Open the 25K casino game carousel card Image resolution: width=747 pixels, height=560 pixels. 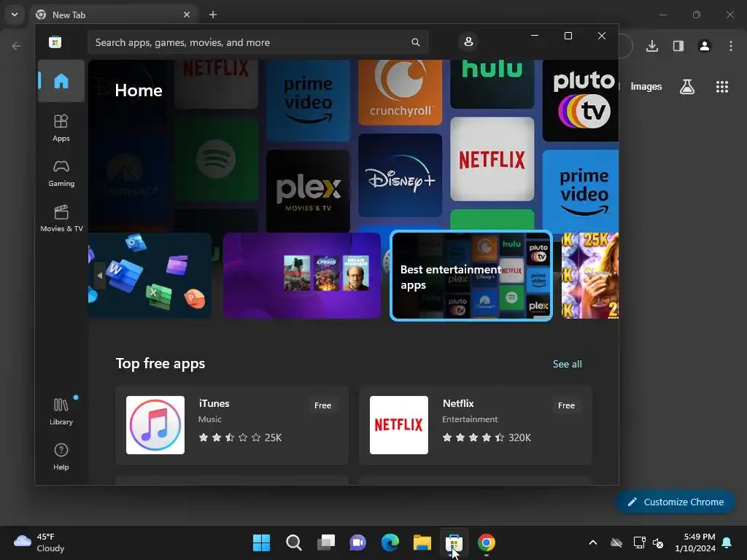click(589, 275)
